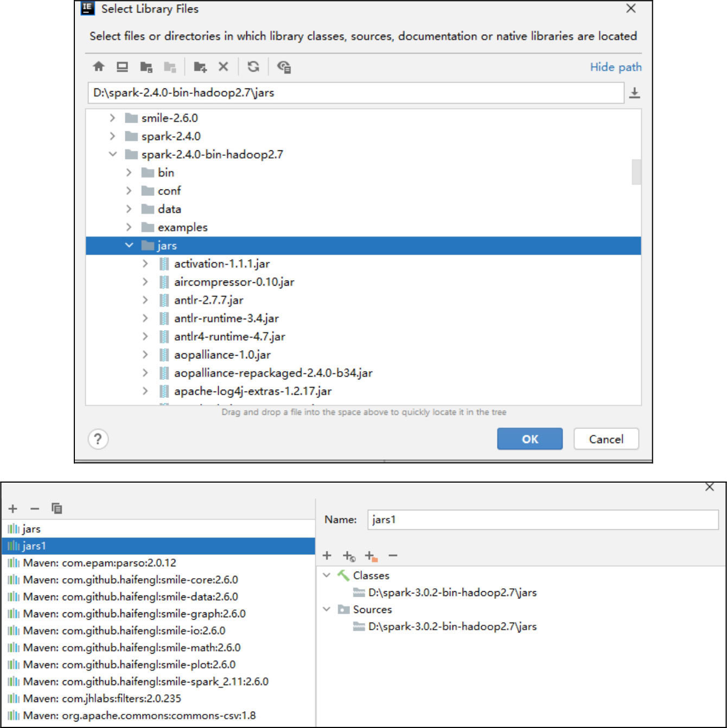Copy the selected library icon

[56, 508]
